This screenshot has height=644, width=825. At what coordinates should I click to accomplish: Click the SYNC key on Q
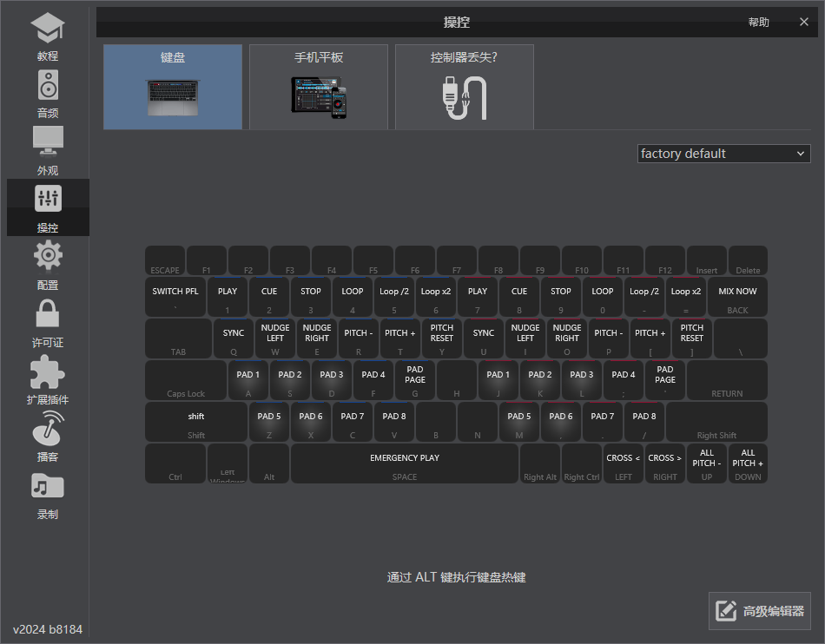tap(233, 338)
